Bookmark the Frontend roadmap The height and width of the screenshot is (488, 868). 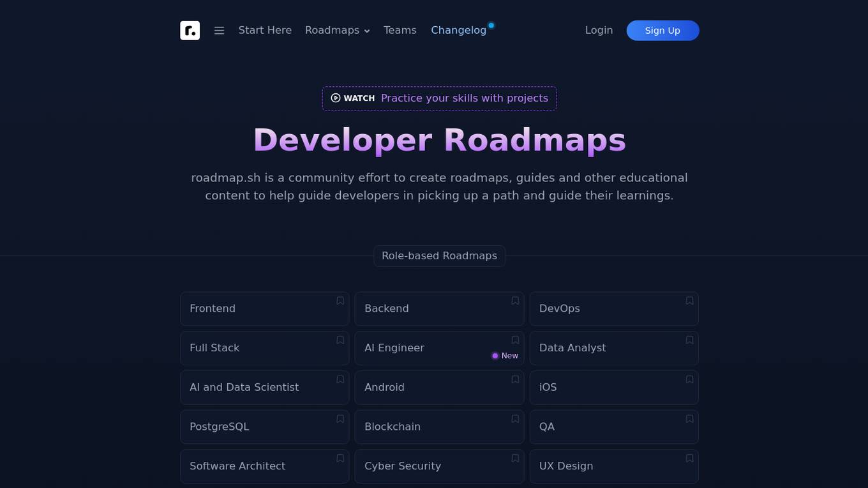[340, 301]
